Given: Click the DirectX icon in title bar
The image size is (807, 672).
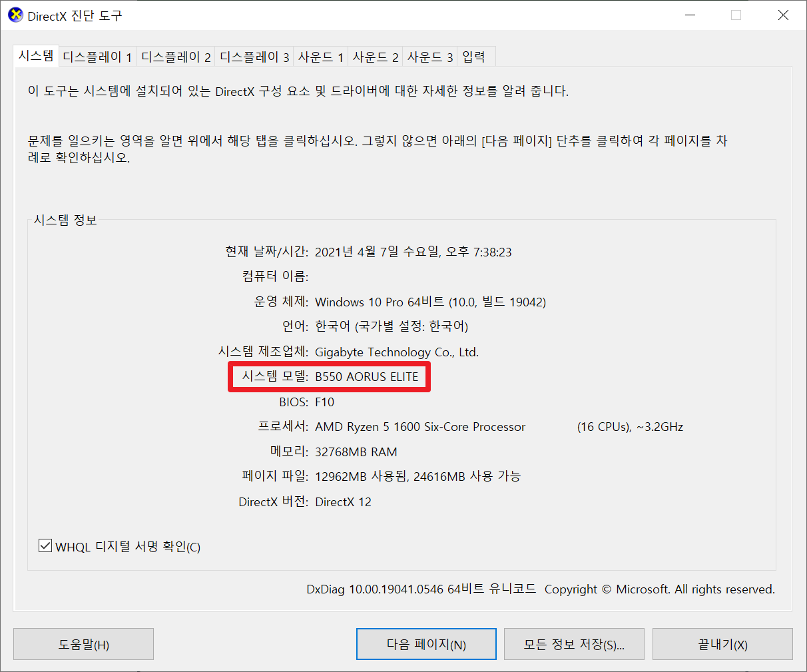Looking at the screenshot, I should [x=15, y=15].
